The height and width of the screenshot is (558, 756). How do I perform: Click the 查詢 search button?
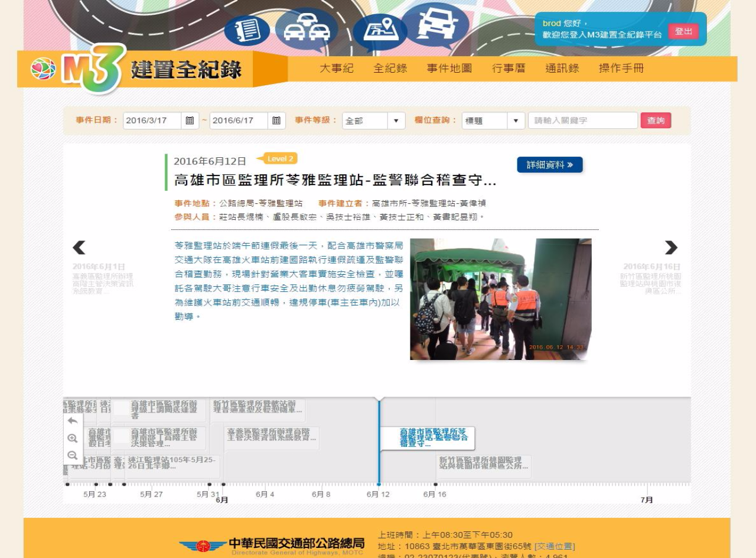pyautogui.click(x=656, y=121)
